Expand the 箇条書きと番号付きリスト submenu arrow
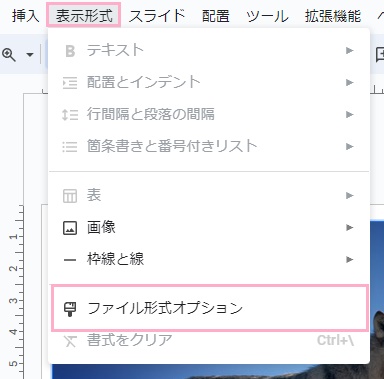The width and height of the screenshot is (384, 379). click(349, 146)
